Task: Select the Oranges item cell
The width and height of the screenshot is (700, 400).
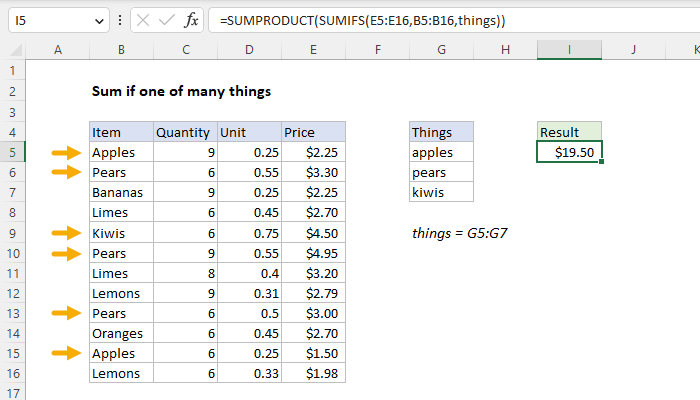Action: [120, 333]
